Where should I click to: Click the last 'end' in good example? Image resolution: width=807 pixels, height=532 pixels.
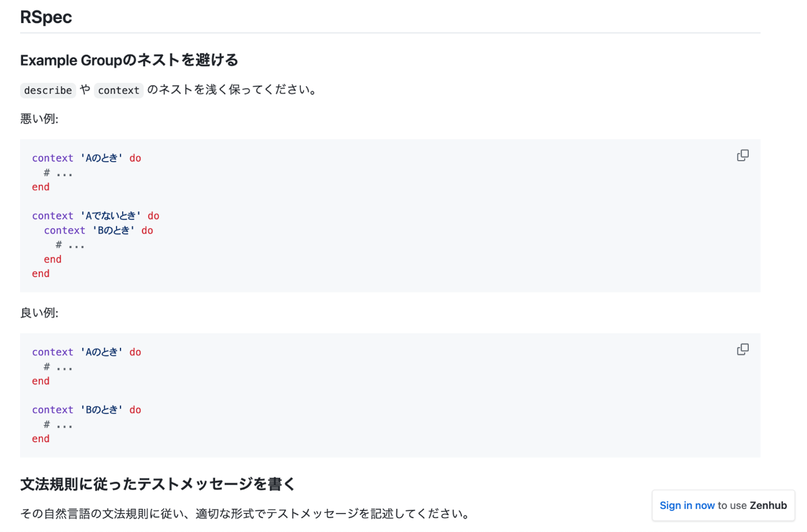[40, 439]
